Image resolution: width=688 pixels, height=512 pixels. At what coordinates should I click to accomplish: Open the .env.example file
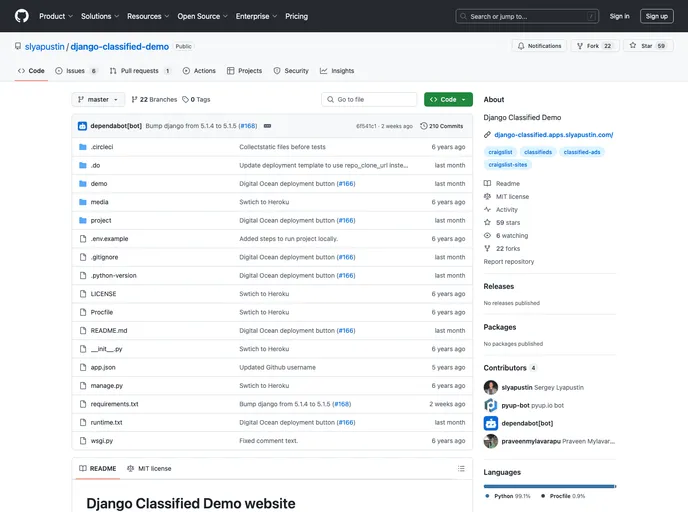pos(109,239)
